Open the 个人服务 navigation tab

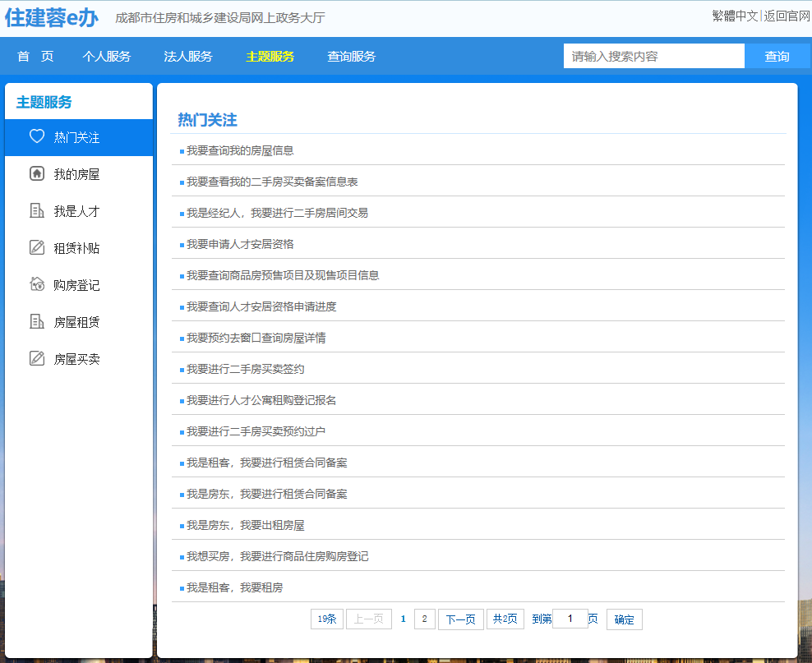pyautogui.click(x=107, y=57)
